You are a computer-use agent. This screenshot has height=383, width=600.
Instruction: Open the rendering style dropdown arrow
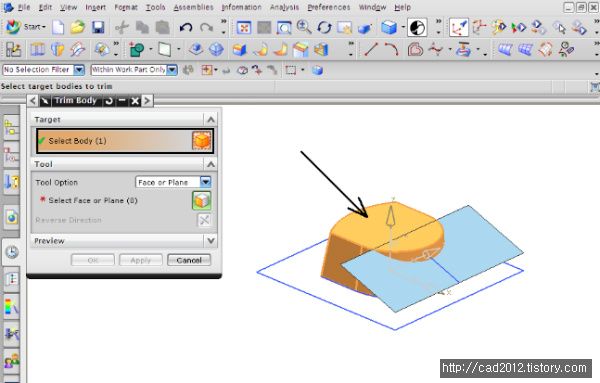pyautogui.click(x=403, y=28)
